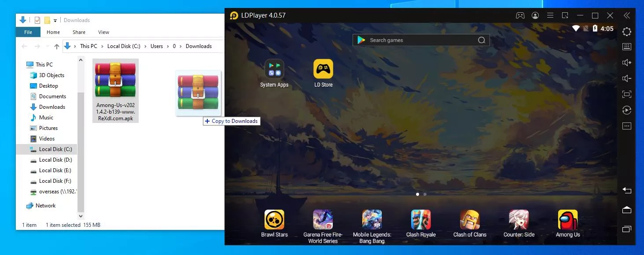Select Network in the navigation pane
Image resolution: width=644 pixels, height=255 pixels.
[x=46, y=206]
